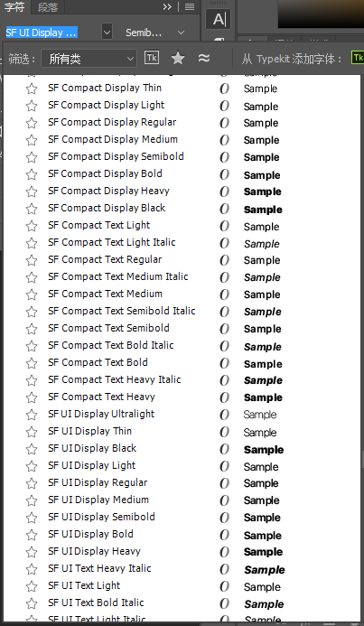Viewport: 364px width, 626px height.
Task: Toggle favorite star for SF Compact Text Bold
Action: (32, 363)
